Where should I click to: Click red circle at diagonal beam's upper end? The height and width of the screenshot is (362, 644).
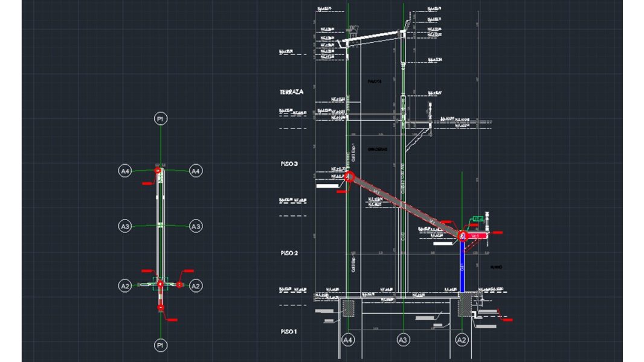(349, 176)
